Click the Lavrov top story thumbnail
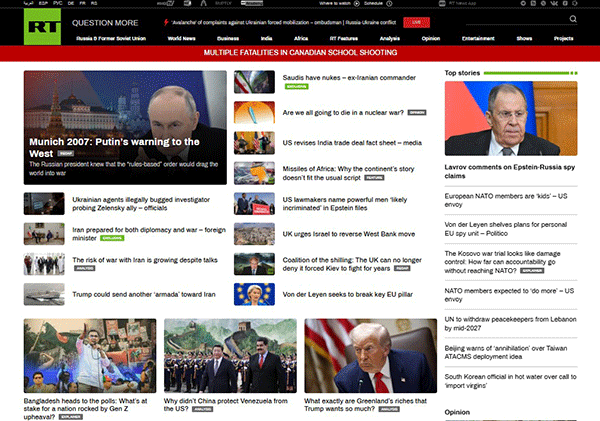This screenshot has width=600, height=421. [x=510, y=117]
